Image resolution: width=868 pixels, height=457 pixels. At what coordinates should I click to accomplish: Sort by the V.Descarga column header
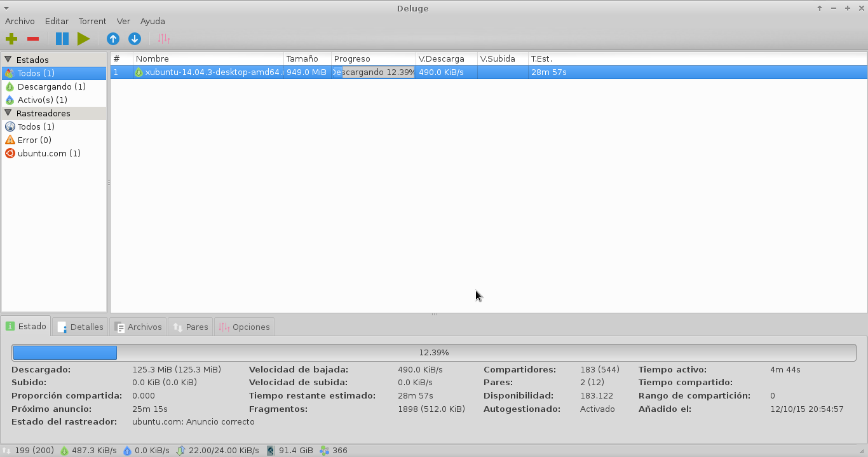pyautogui.click(x=447, y=58)
